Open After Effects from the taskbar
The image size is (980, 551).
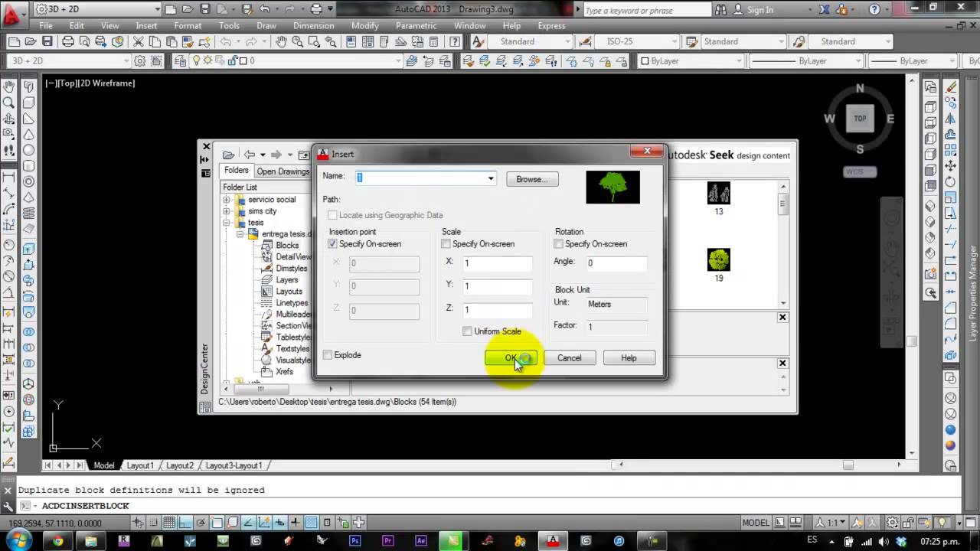421,540
